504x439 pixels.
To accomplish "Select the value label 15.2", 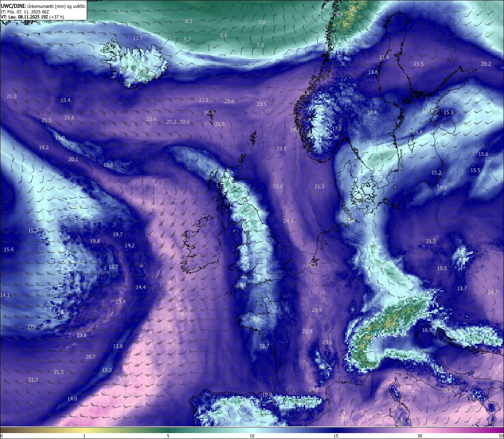I will click(436, 173).
